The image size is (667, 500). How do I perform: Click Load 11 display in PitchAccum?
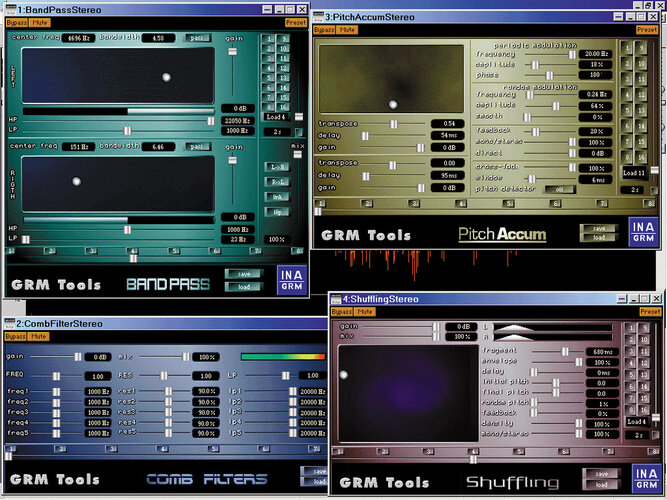coord(634,173)
